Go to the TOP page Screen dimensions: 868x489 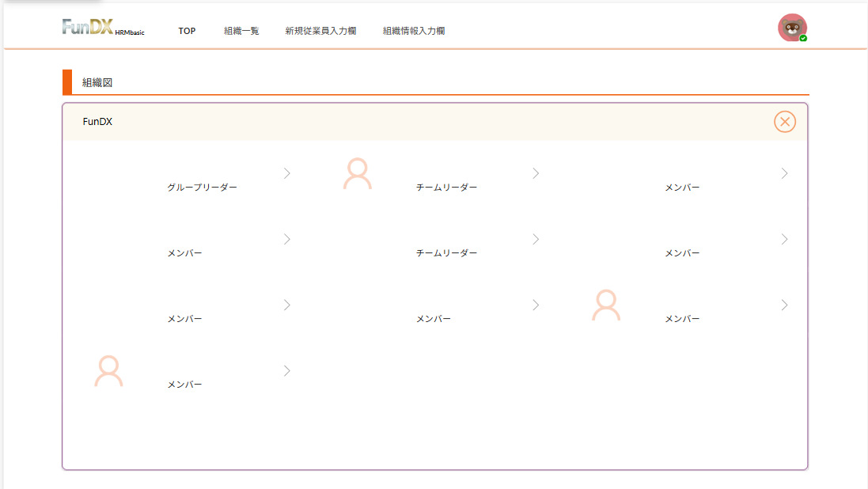[187, 31]
